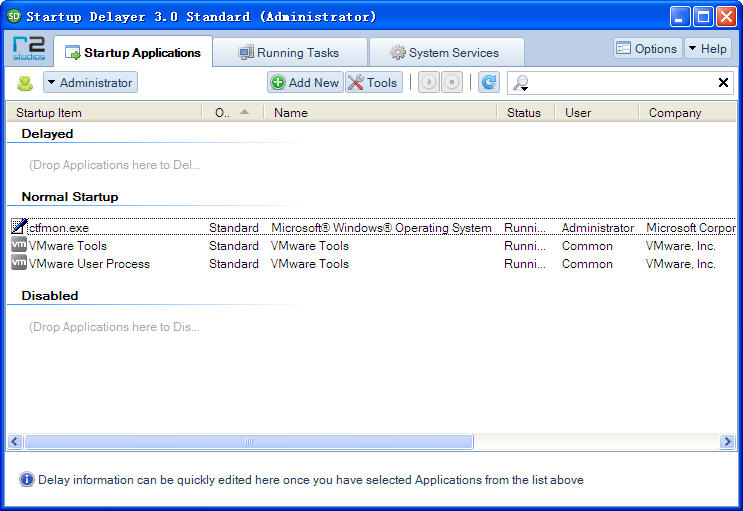Click the Disabled group heading
This screenshot has height=511, width=743.
click(50, 296)
